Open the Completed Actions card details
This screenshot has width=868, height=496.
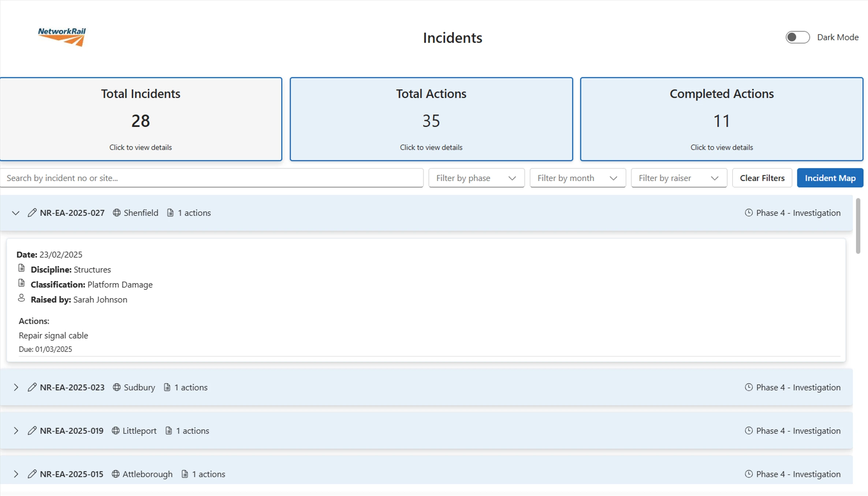tap(721, 119)
